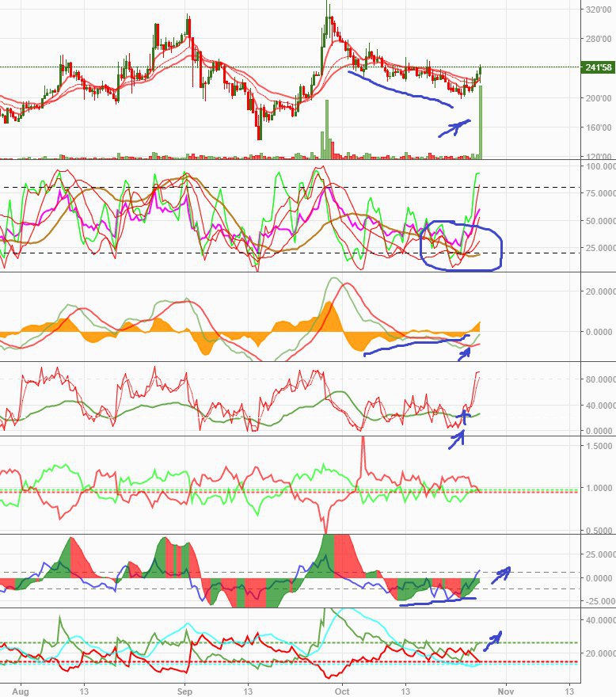Click the Nov date label
Screen dimensions: 616x697
(506, 691)
